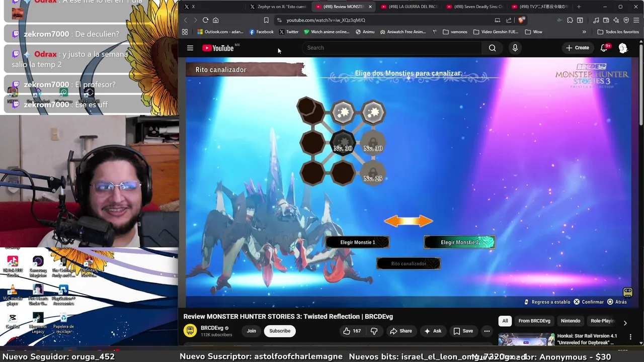Viewport: 644px width, 362px height.
Task: Share the video with Share button
Action: [400, 331]
